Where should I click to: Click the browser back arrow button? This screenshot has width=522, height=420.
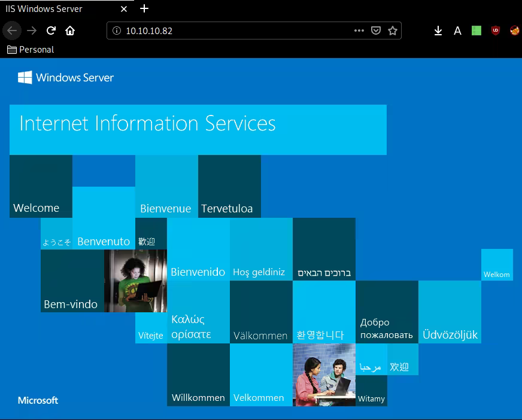pyautogui.click(x=12, y=31)
